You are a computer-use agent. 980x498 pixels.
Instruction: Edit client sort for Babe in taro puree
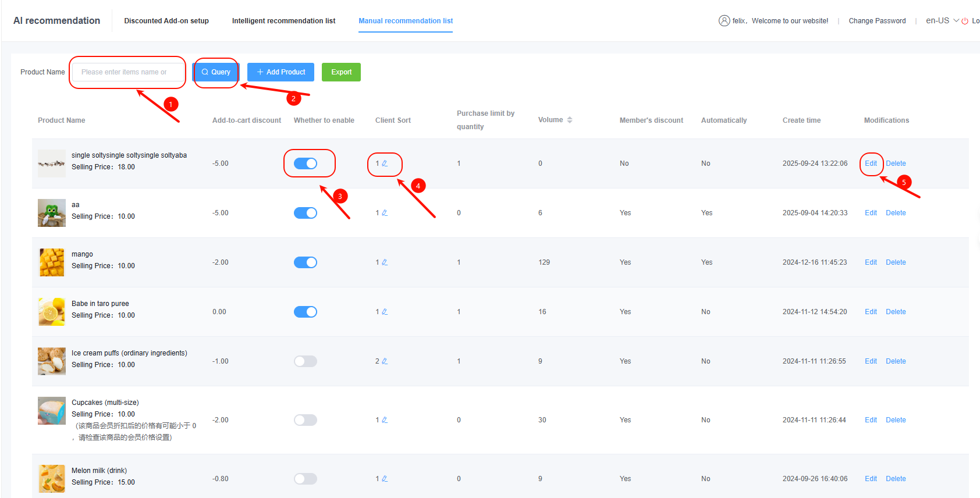385,312
